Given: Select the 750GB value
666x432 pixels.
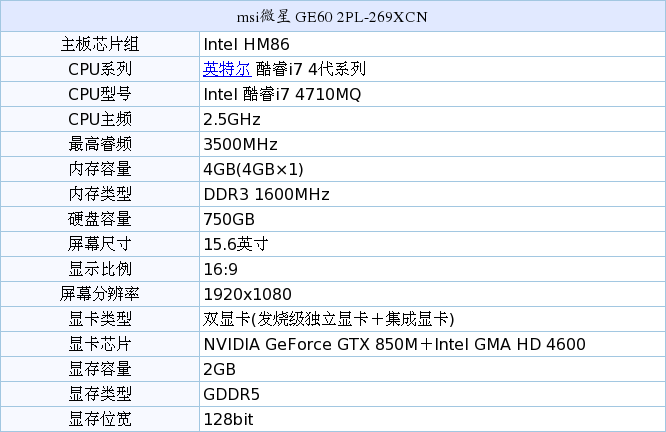Looking at the screenshot, I should click(x=229, y=220).
